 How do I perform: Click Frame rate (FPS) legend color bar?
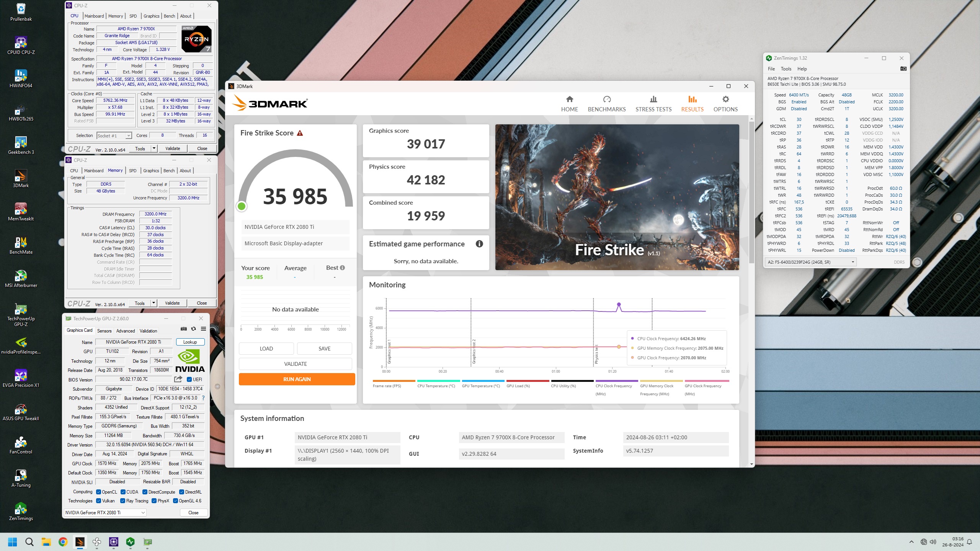pyautogui.click(x=394, y=381)
